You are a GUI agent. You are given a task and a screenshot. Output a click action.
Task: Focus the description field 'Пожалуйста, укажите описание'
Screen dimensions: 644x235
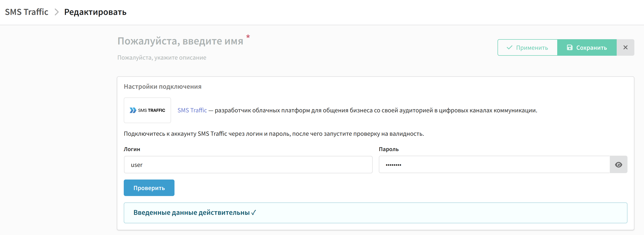tap(162, 58)
